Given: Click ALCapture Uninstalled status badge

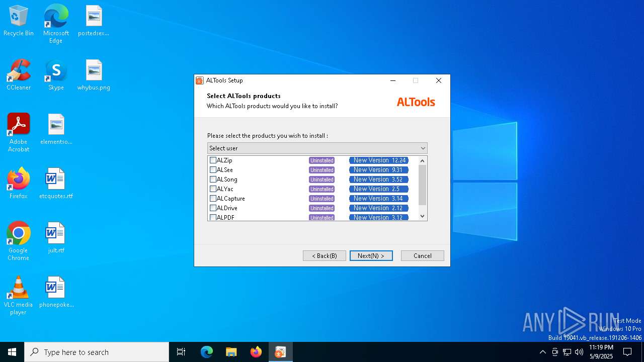Looking at the screenshot, I should pyautogui.click(x=322, y=199).
